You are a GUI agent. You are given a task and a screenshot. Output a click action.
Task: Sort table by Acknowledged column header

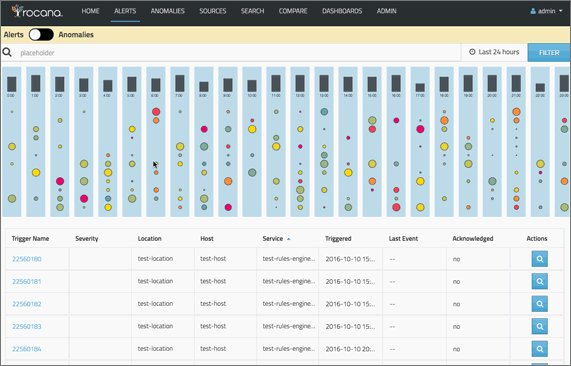pos(473,239)
